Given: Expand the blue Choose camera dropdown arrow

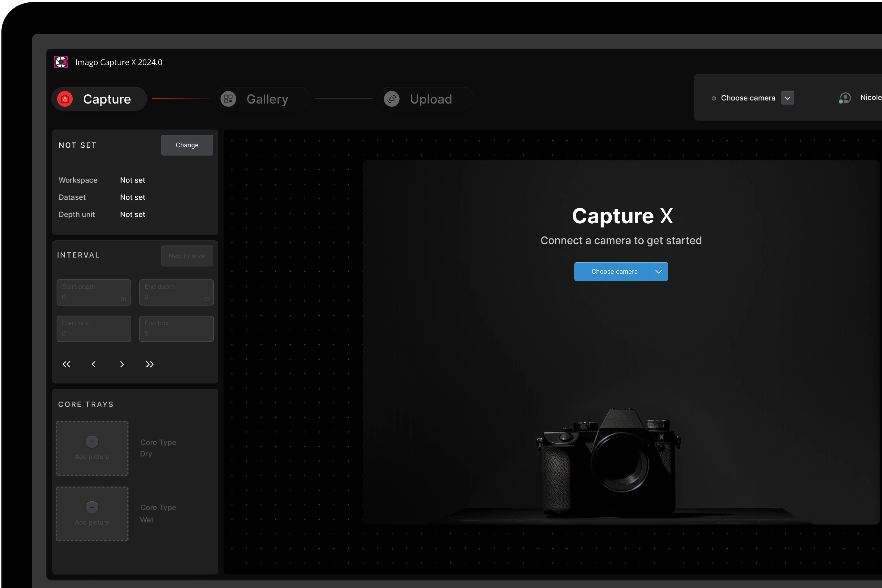Looking at the screenshot, I should [659, 272].
